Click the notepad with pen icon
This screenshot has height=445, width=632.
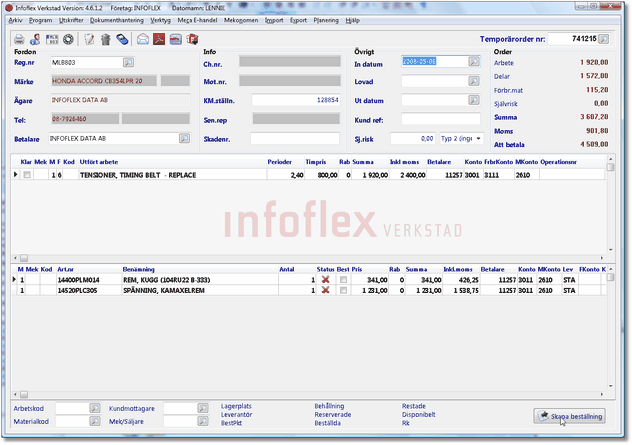(89, 39)
